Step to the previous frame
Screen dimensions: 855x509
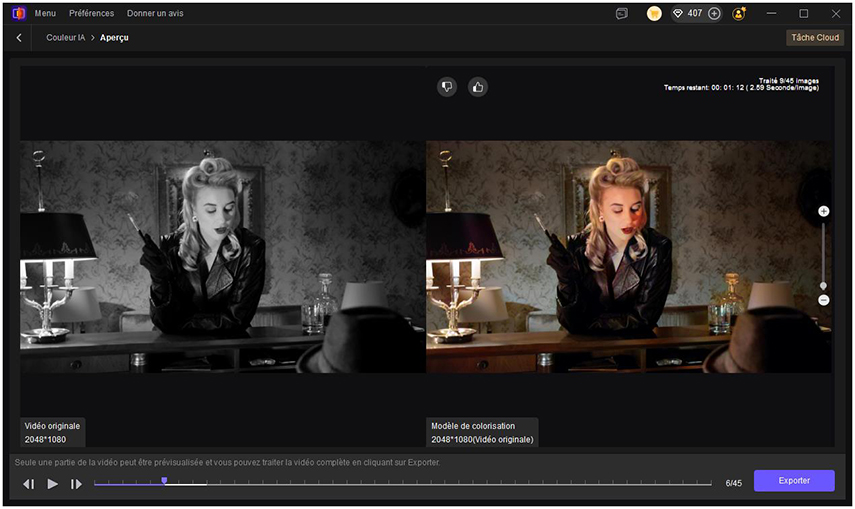[x=29, y=484]
